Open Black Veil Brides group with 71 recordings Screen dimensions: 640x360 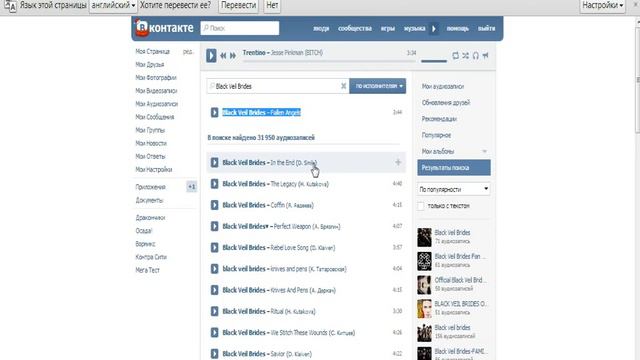(452, 233)
